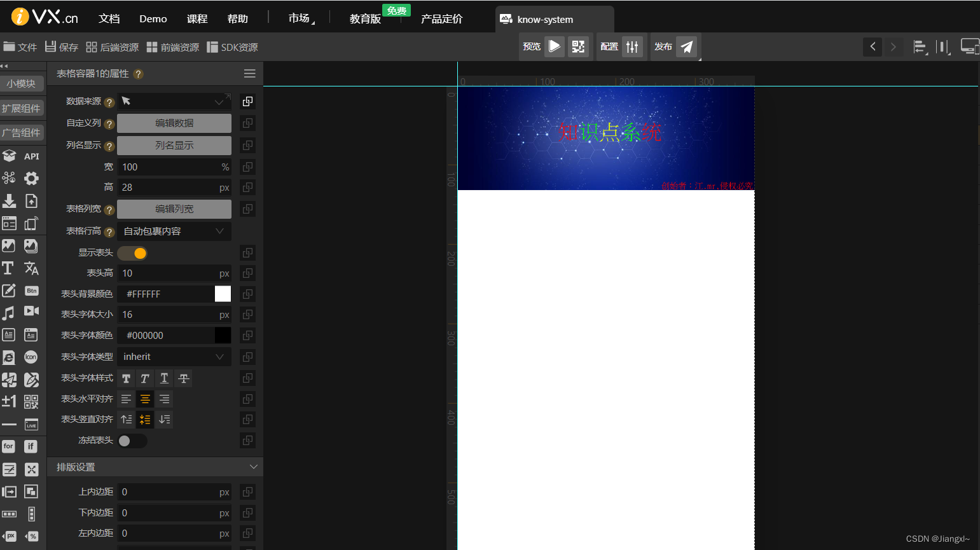Toggle underline header font style
The height and width of the screenshot is (550, 980).
[x=164, y=379]
